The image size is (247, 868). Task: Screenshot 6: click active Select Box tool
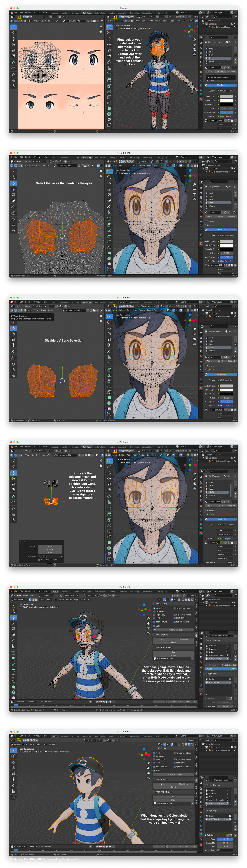click(14, 750)
